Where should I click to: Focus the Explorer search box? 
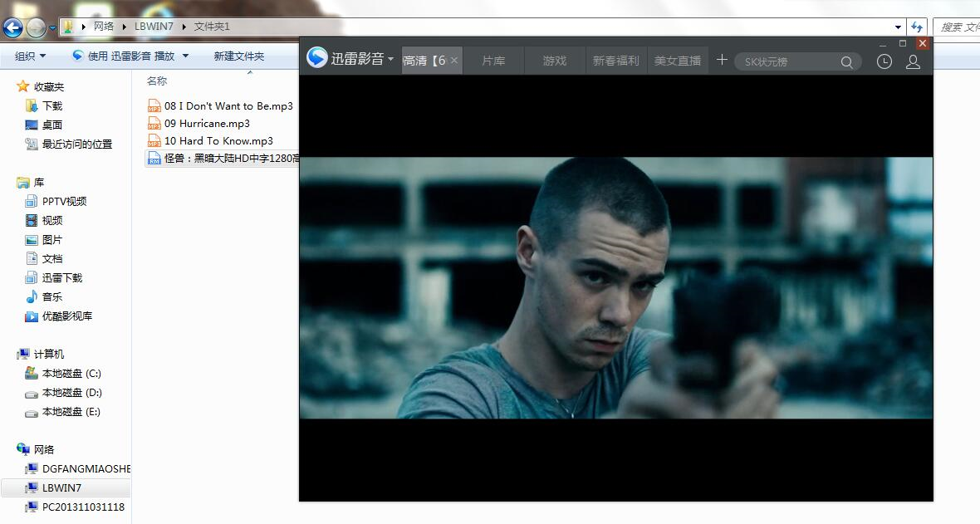(x=956, y=27)
